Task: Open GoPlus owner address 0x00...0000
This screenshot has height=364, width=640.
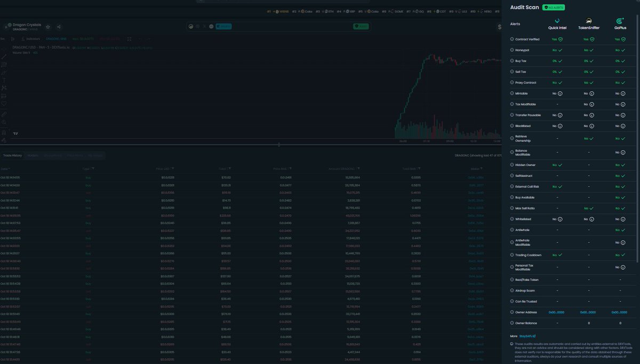Action: pos(620,312)
